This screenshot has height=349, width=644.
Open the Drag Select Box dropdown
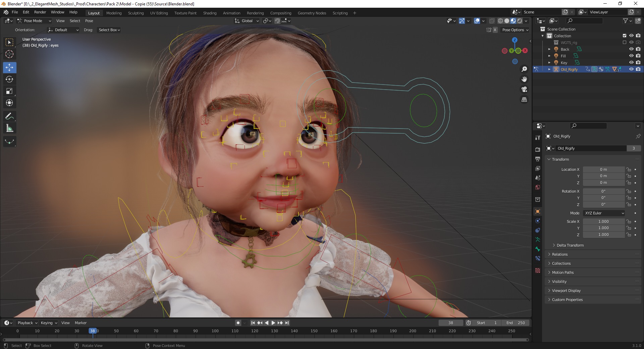(x=109, y=30)
